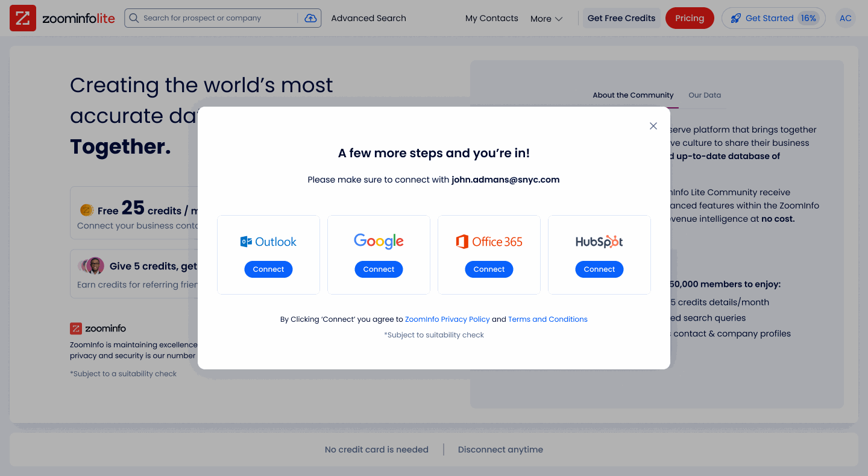Image resolution: width=868 pixels, height=476 pixels.
Task: Click the john.admans@snyc.com email text
Action: 506,180
